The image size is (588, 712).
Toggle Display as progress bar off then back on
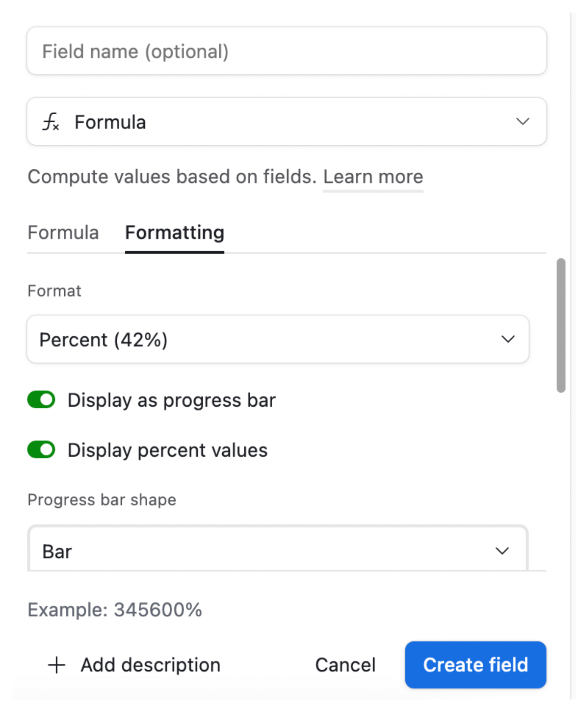pyautogui.click(x=41, y=399)
